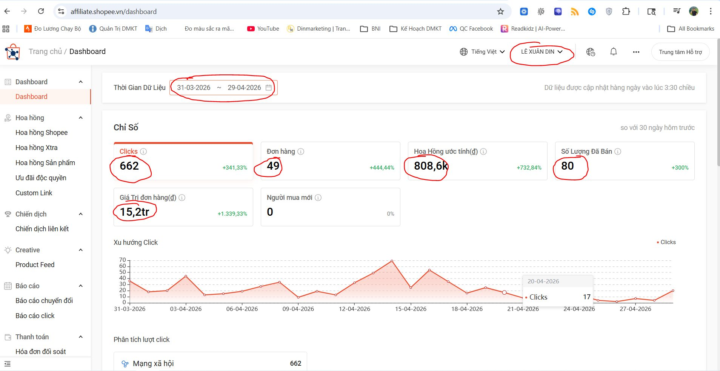Open Product Feed in sidebar
720x371 pixels.
tap(35, 264)
